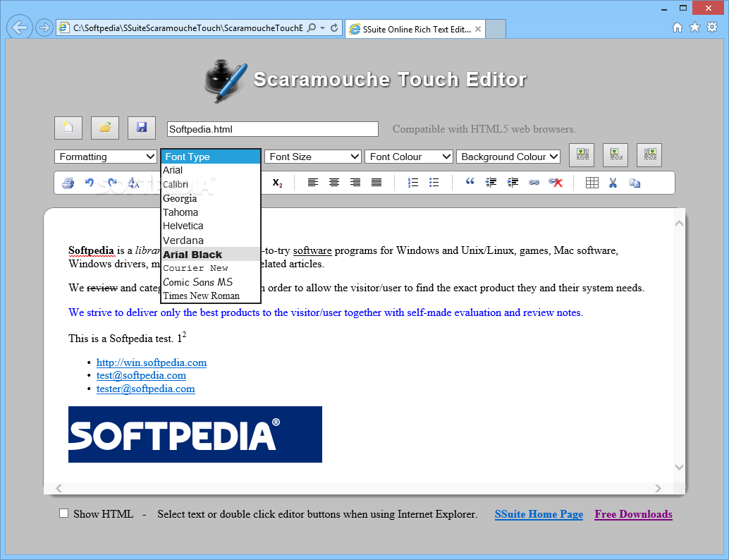Click the Save floppy disk icon

click(142, 128)
